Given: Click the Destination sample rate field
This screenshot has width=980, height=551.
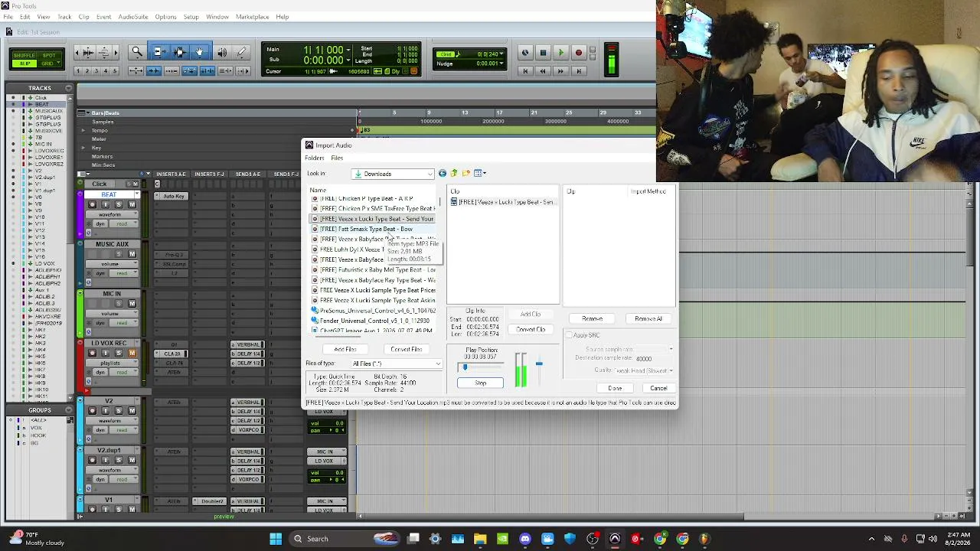Looking at the screenshot, I should [655, 359].
